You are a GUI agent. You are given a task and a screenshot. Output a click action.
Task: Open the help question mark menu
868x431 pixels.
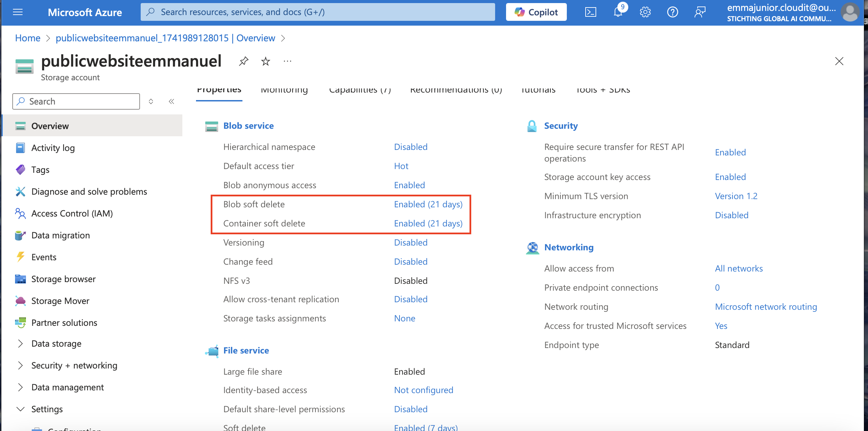tap(673, 12)
